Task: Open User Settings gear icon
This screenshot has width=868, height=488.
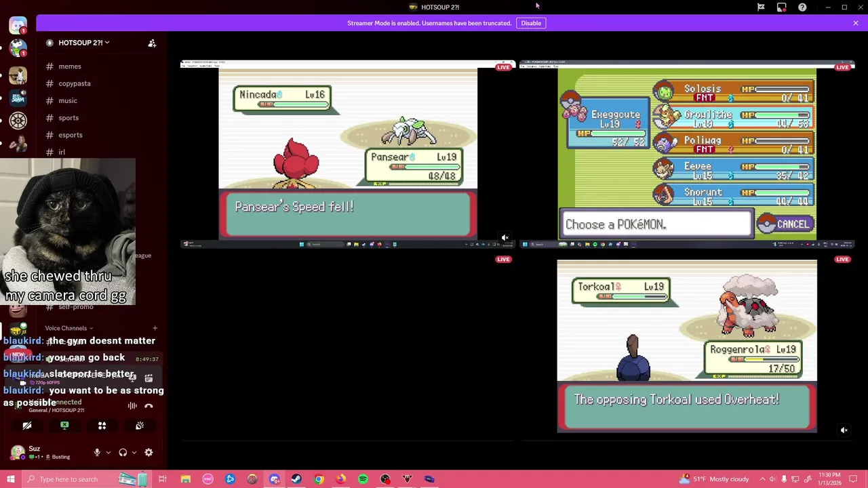Action: tap(149, 453)
